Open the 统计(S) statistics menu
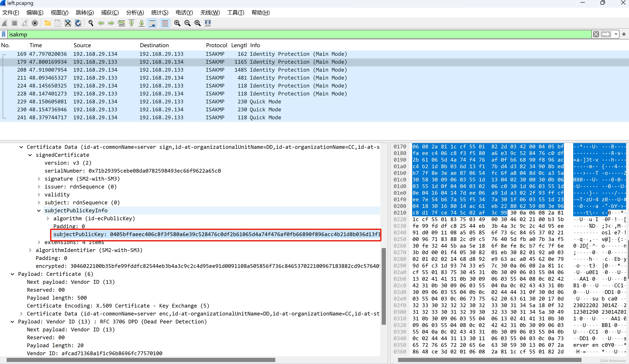629x364 pixels. click(160, 13)
